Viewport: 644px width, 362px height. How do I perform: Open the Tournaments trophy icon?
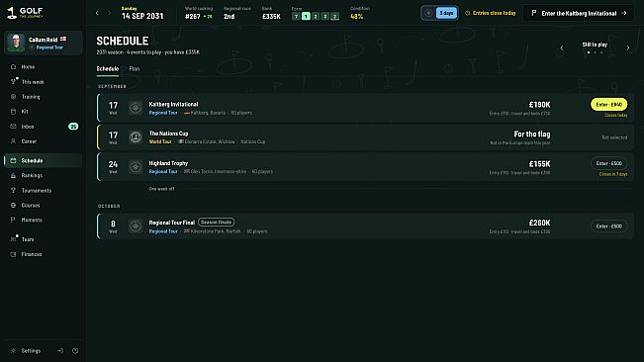point(13,191)
